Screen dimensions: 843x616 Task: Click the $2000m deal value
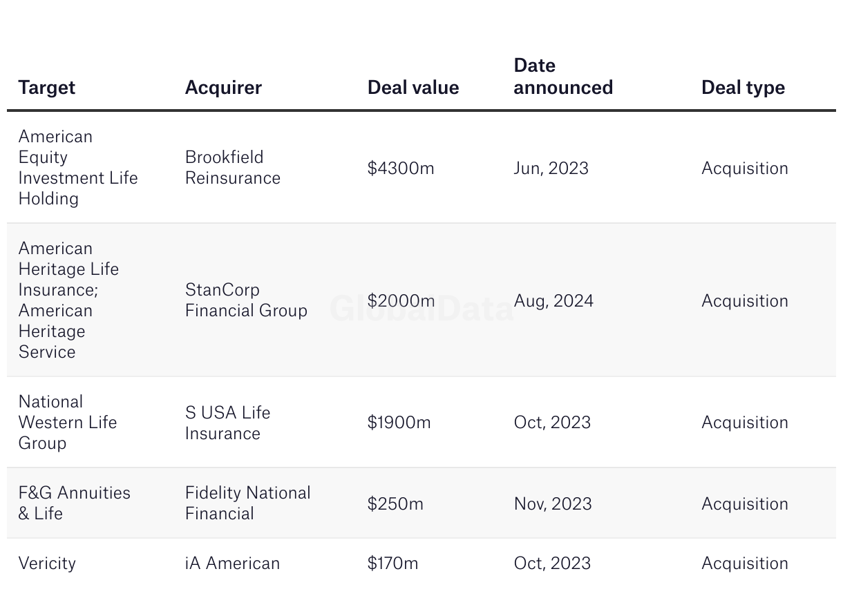401,301
